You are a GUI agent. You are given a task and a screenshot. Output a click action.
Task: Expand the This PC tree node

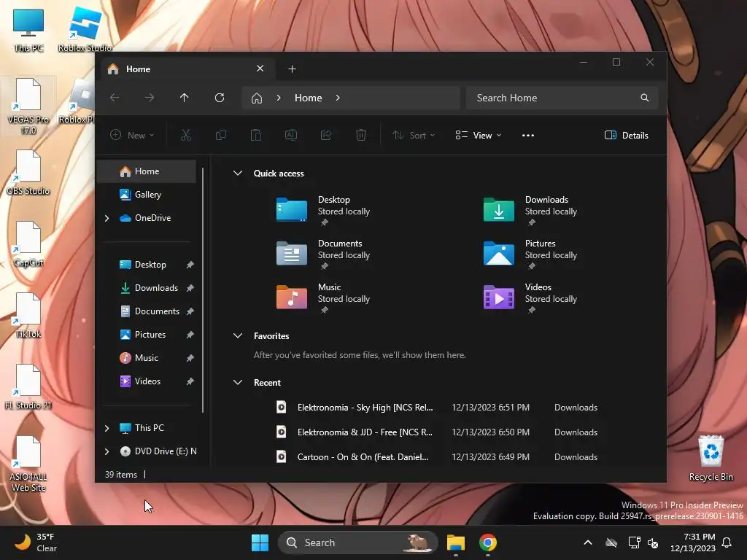(107, 428)
